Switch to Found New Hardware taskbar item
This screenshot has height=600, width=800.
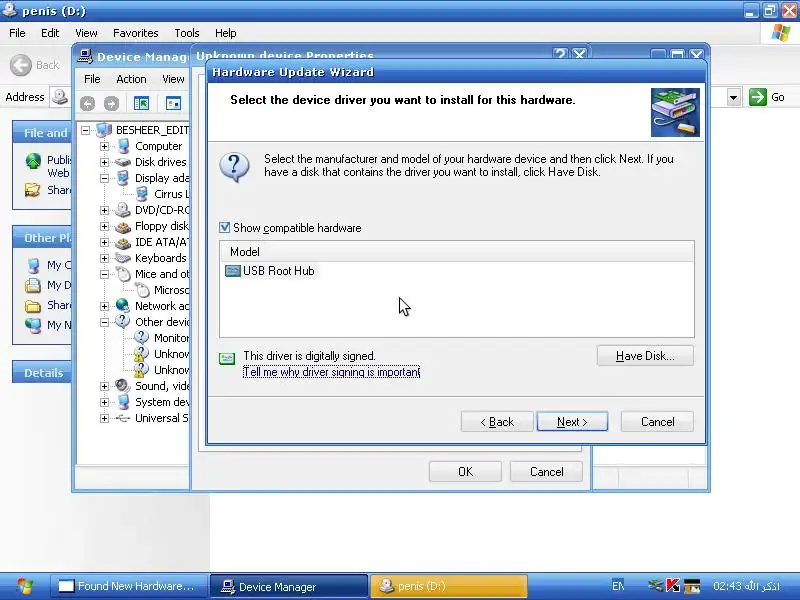(x=130, y=586)
